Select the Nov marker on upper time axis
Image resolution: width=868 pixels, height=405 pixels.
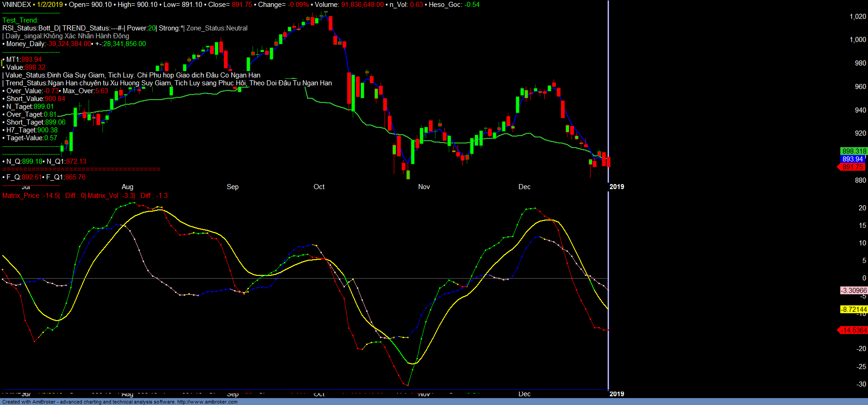[x=424, y=187]
